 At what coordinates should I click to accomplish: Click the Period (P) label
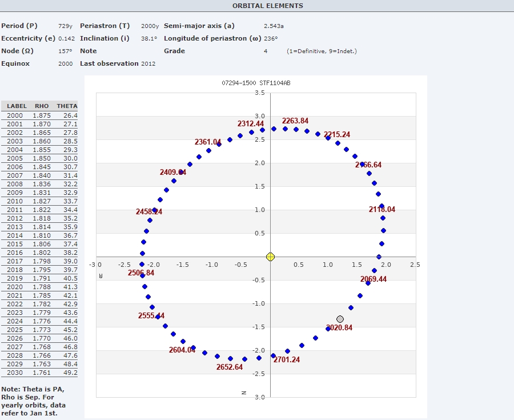19,26
